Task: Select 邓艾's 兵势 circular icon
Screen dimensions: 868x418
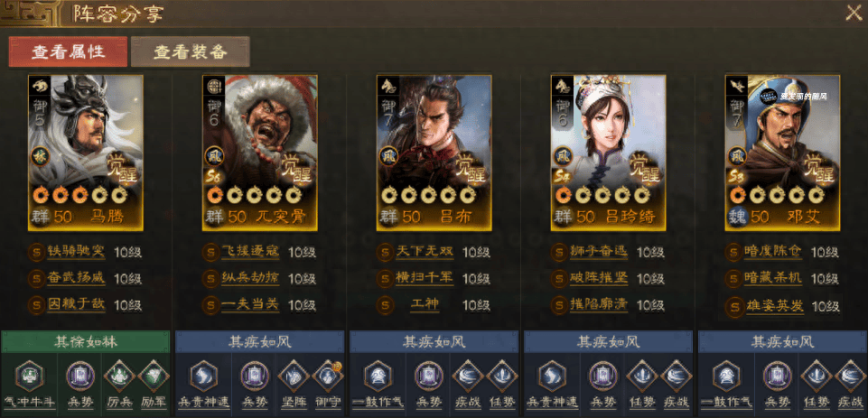Action: click(x=776, y=376)
